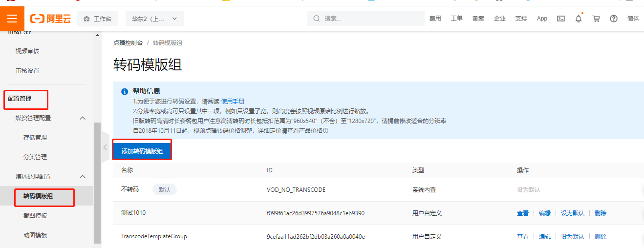
Task: Select 审核设置 in the sidebar
Action: tap(27, 71)
